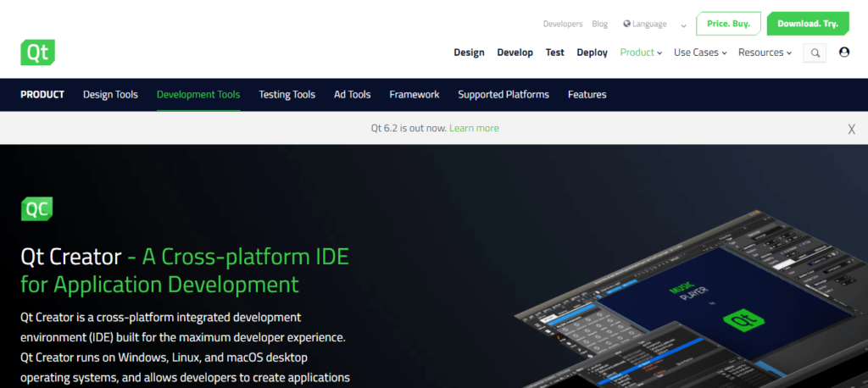
Task: Open the Supported Platforms tab
Action: [504, 95]
